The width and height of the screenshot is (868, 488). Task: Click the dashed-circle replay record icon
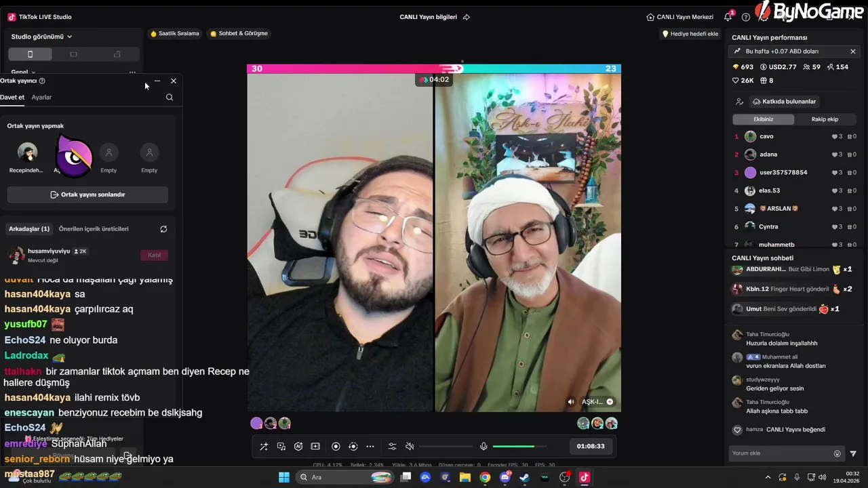(353, 446)
